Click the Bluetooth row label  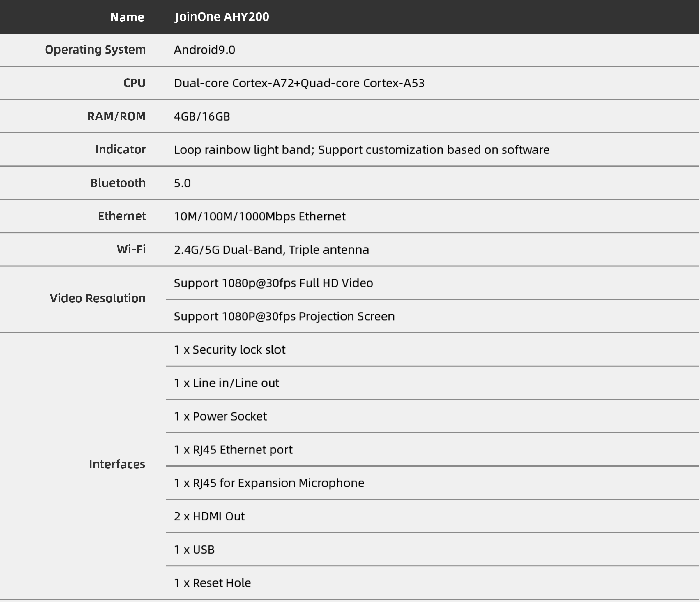tap(118, 183)
